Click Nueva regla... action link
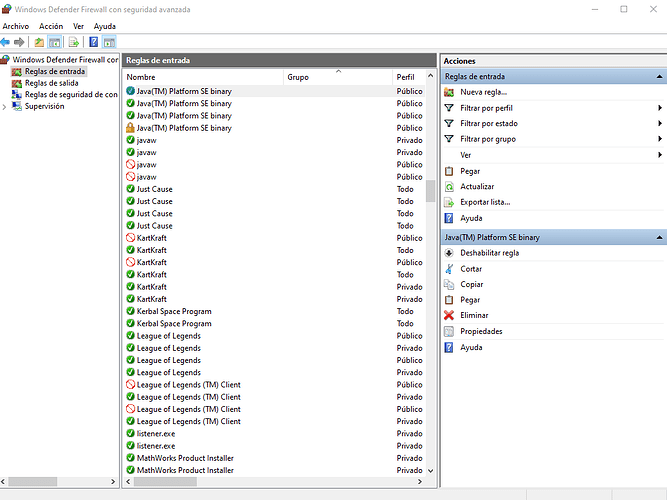The height and width of the screenshot is (500, 667). [484, 92]
